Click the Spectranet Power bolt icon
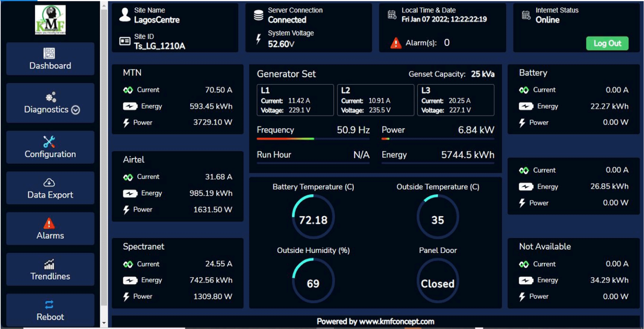The image size is (644, 329). click(x=126, y=297)
